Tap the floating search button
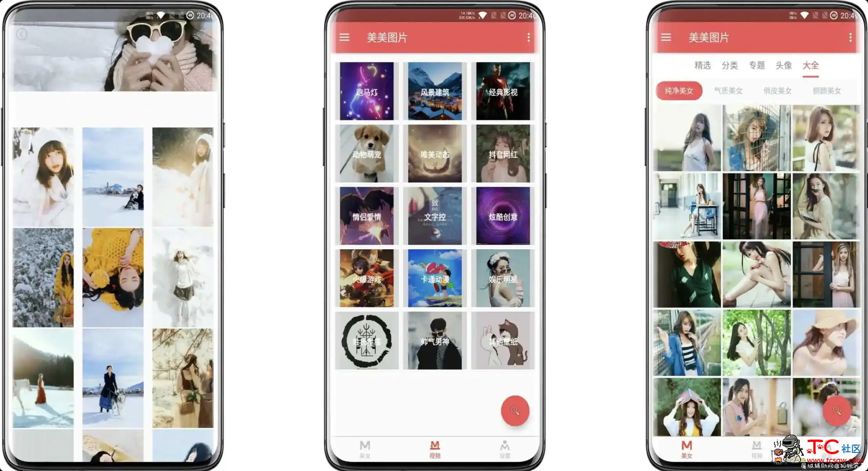The width and height of the screenshot is (868, 471). coord(513,411)
